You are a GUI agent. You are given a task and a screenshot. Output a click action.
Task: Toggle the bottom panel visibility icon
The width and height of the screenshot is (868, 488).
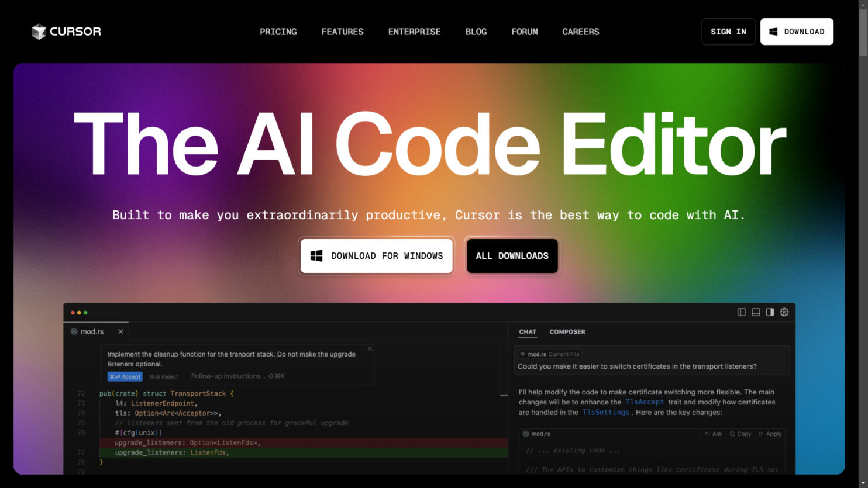[x=756, y=312]
